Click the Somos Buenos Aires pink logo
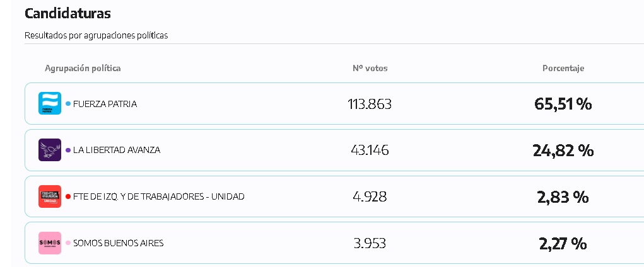The height and width of the screenshot is (267, 644). [50, 243]
